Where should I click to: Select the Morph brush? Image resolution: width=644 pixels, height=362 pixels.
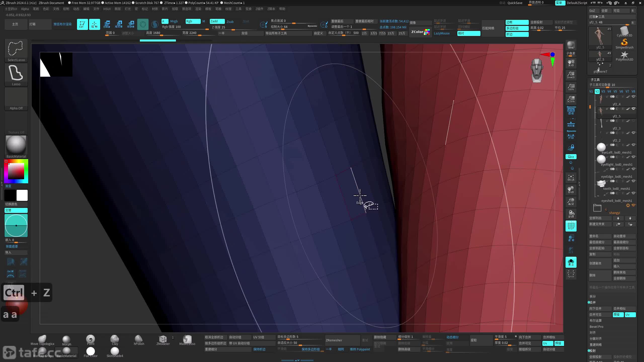tap(66, 340)
